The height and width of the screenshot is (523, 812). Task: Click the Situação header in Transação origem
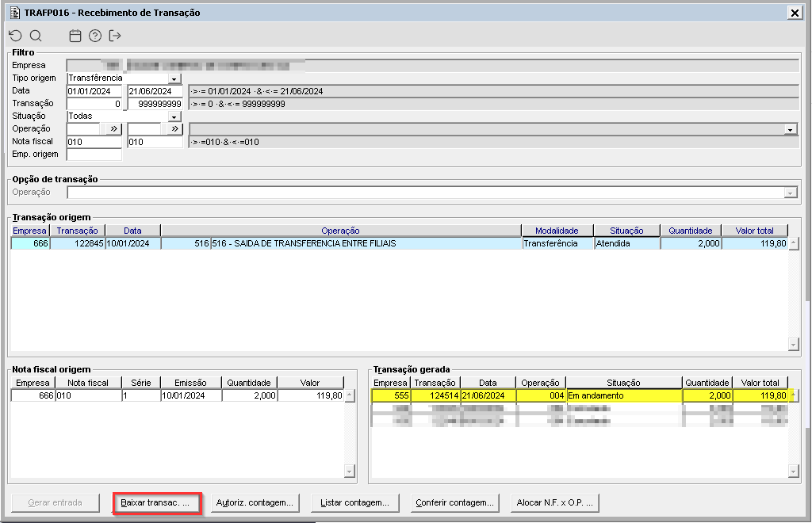click(x=626, y=231)
